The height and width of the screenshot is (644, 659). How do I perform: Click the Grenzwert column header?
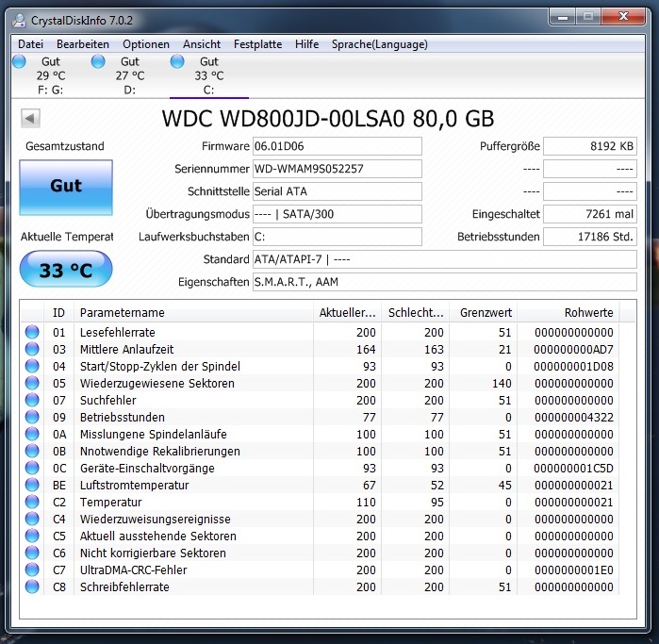tap(484, 313)
